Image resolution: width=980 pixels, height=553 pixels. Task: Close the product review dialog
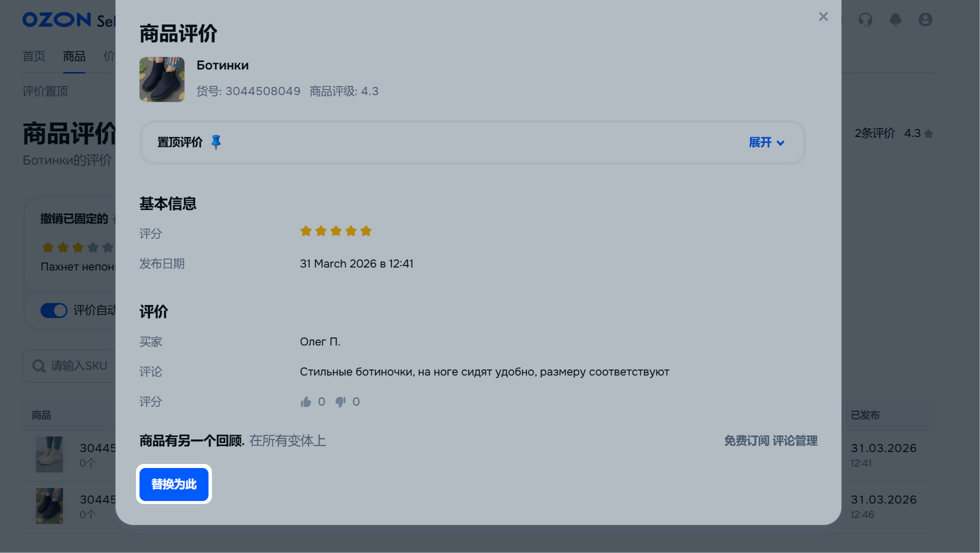tap(823, 16)
